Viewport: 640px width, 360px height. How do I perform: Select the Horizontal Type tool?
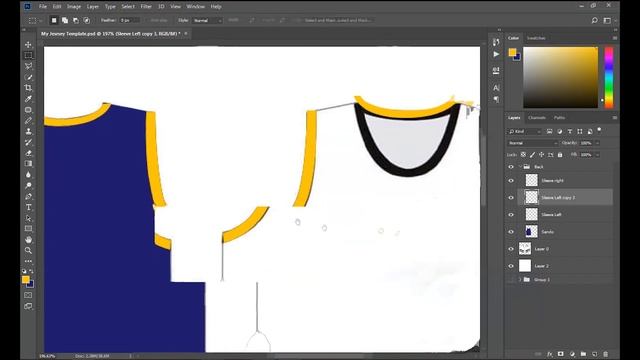[x=28, y=207]
